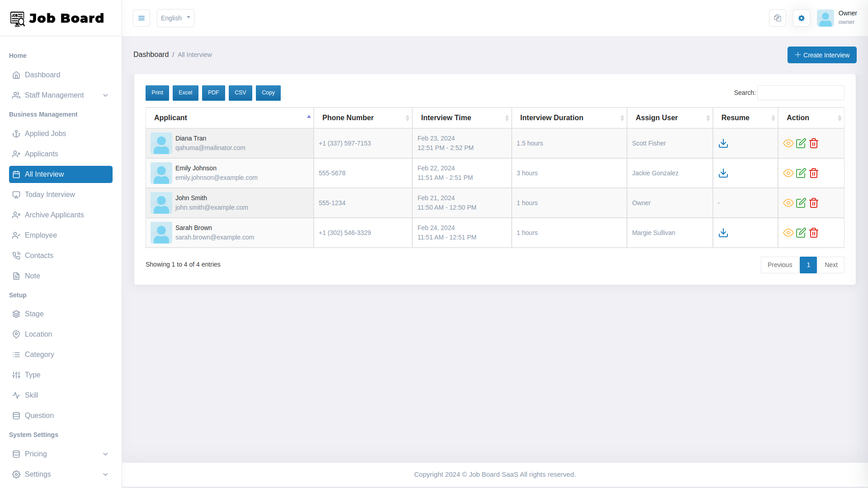View Sarah Brown's interview details
Screen dimensions: 868x488
coord(788,233)
